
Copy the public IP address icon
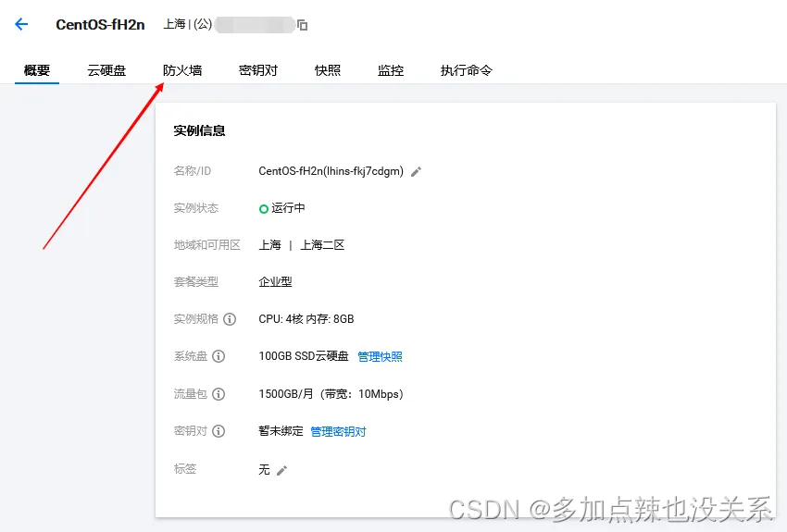click(302, 25)
